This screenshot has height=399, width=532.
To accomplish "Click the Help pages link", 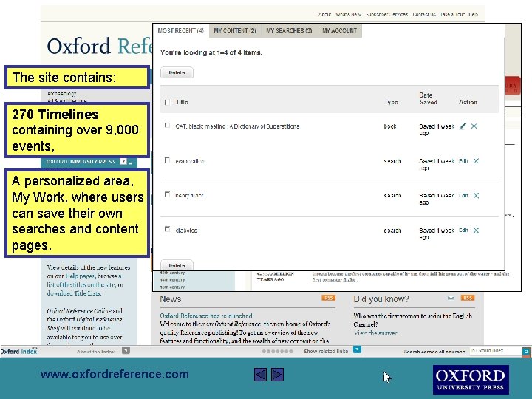I will (x=80, y=276).
